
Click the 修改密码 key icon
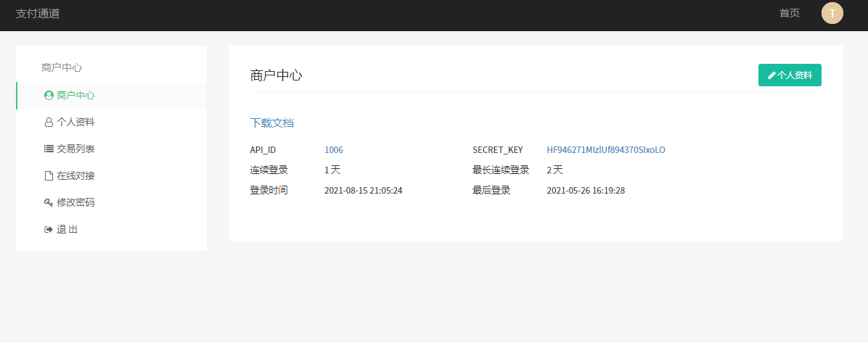point(49,202)
